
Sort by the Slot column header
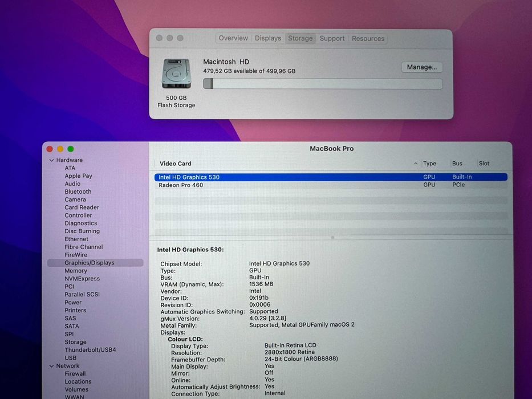click(x=484, y=164)
